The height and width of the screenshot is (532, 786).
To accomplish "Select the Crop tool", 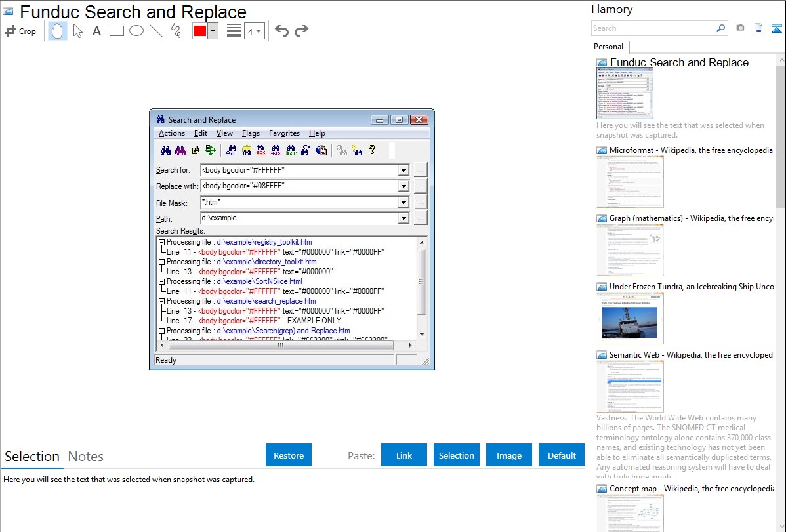I will [20, 31].
